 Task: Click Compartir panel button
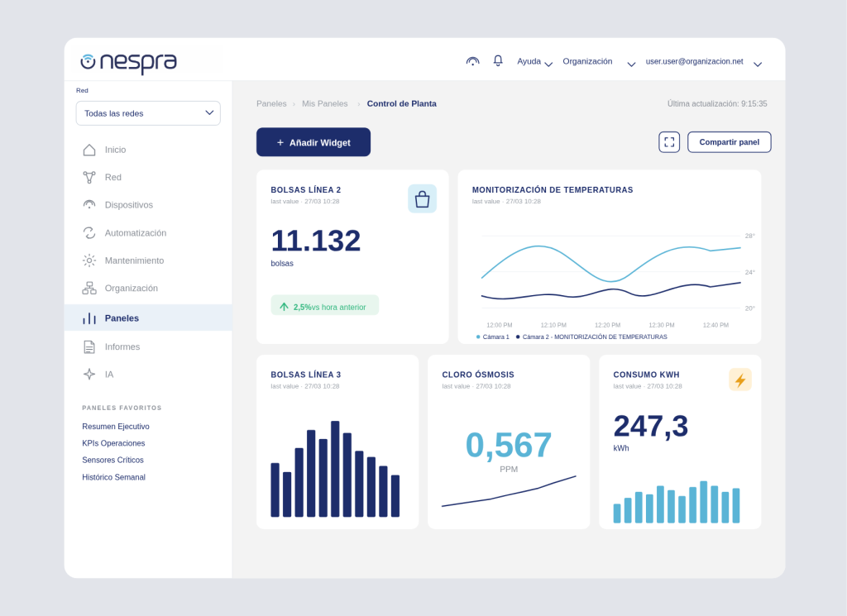coord(729,142)
